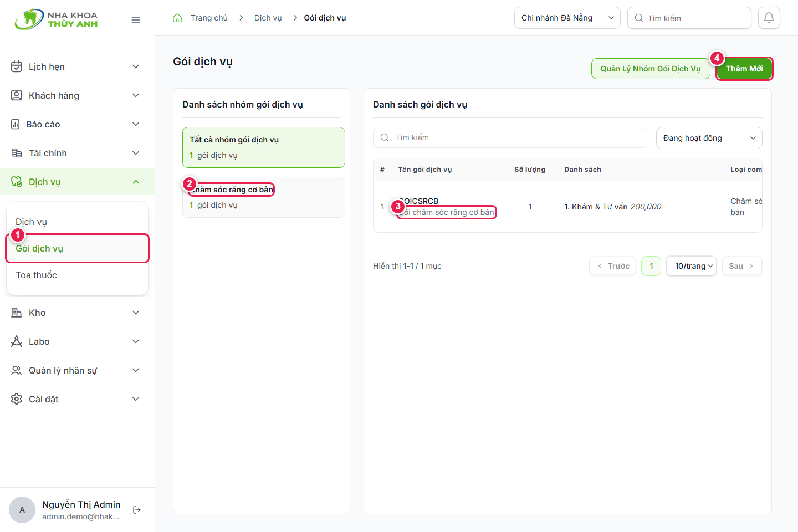The height and width of the screenshot is (532, 798).
Task: Select the Tất cả nhóm gói dịch vụ group
Action: [264, 147]
